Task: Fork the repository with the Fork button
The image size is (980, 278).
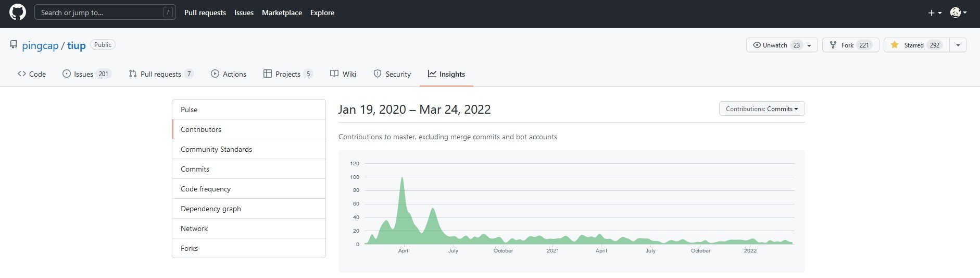Action: coord(850,45)
